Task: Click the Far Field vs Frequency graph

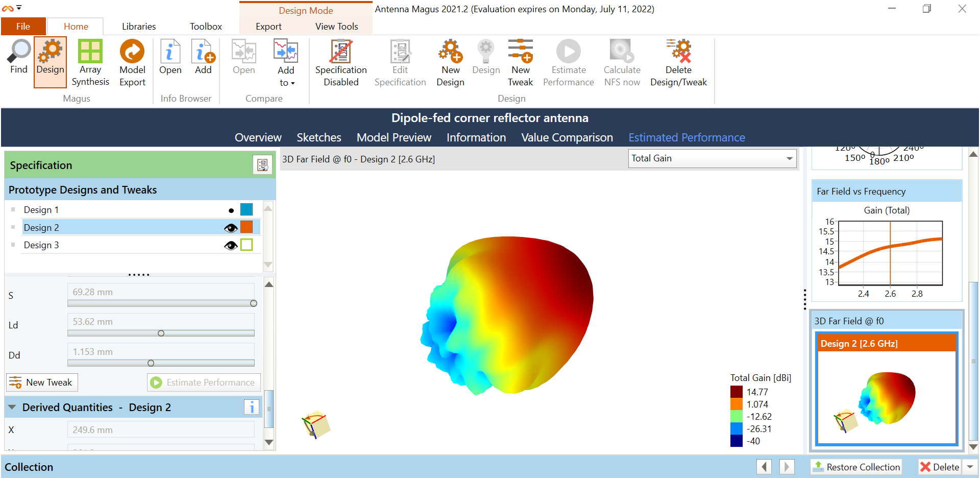Action: pyautogui.click(x=887, y=250)
